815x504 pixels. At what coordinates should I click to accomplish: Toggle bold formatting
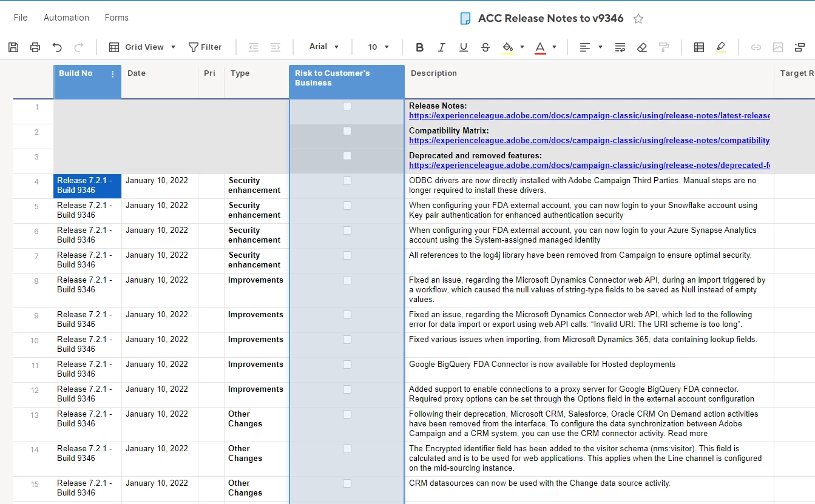419,47
